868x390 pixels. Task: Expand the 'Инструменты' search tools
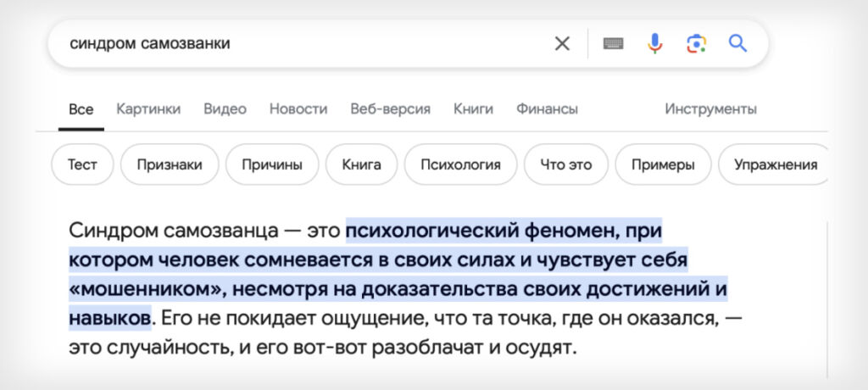pos(710,109)
